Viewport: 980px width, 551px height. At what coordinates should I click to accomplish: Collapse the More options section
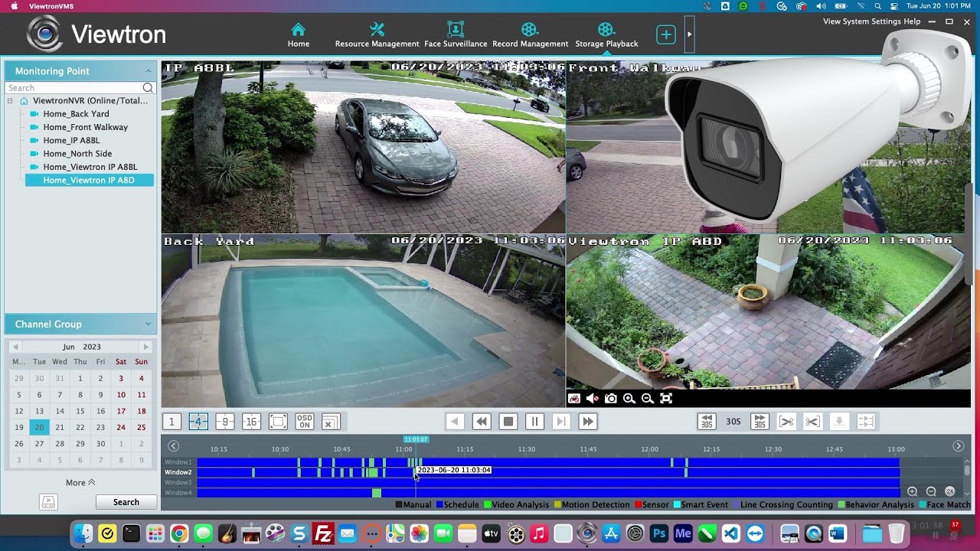[x=80, y=483]
